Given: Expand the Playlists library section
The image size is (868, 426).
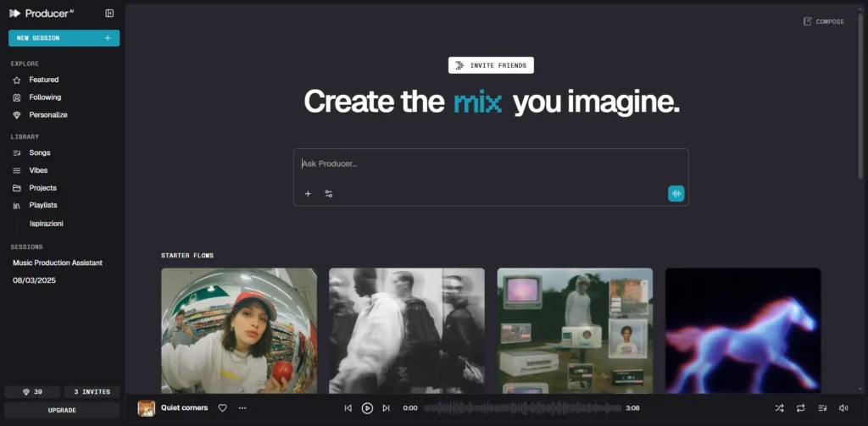Looking at the screenshot, I should 43,205.
